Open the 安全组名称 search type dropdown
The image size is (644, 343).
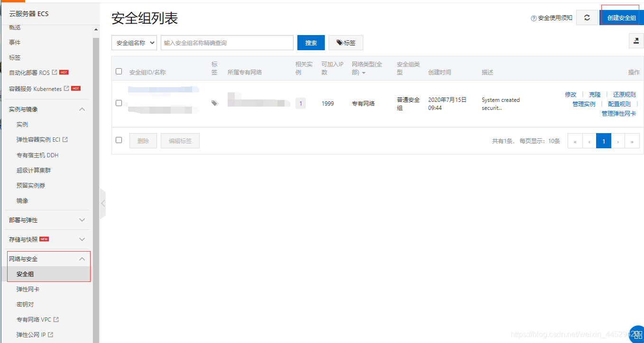[134, 43]
